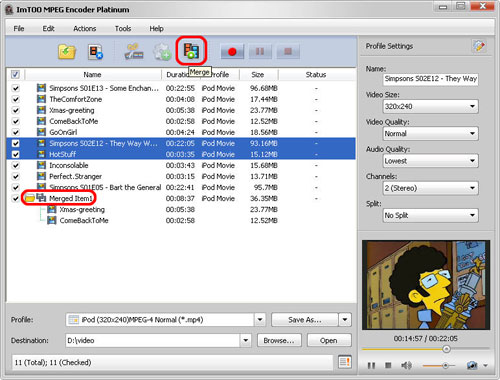Screen dimensions: 500x380
Task: Start encoding with the red record button
Action: 232,52
